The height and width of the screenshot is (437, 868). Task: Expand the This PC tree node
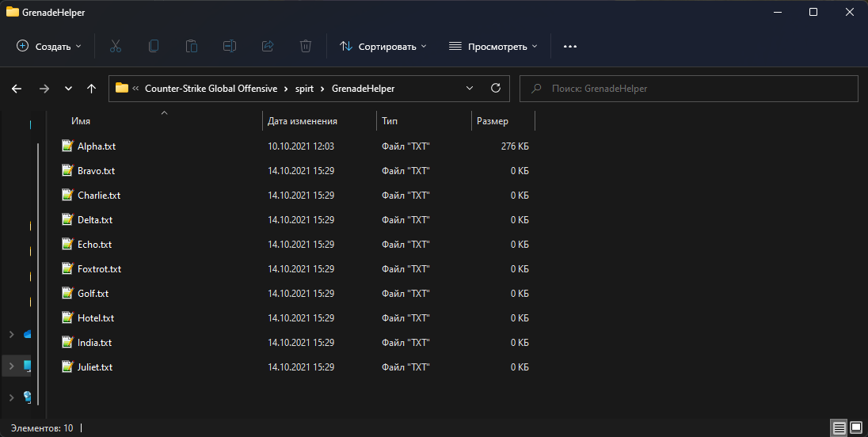(12, 367)
